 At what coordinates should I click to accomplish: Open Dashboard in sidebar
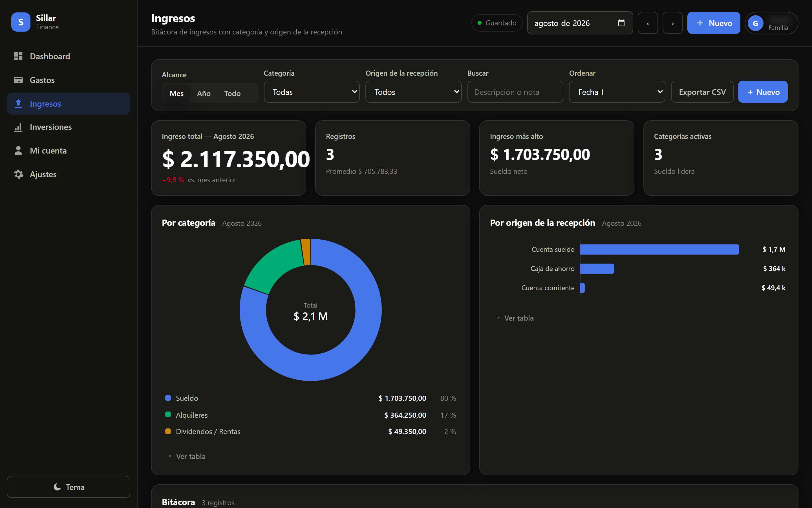point(69,56)
